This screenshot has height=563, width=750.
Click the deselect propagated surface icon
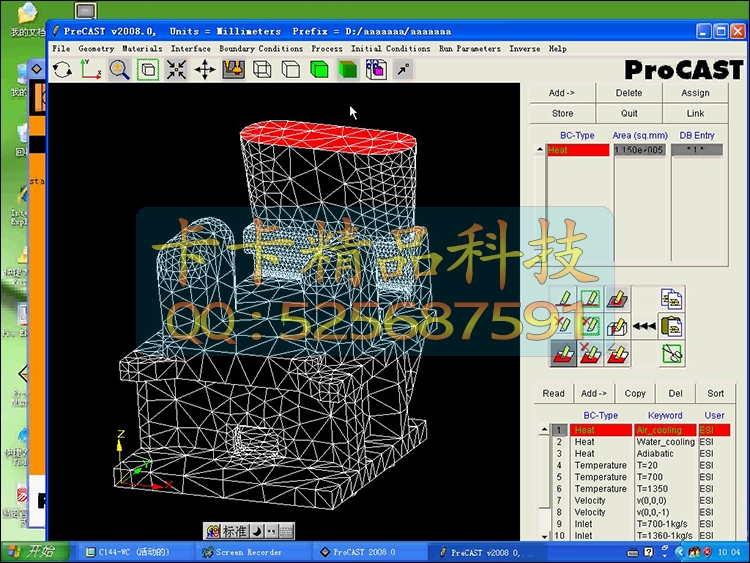590,354
